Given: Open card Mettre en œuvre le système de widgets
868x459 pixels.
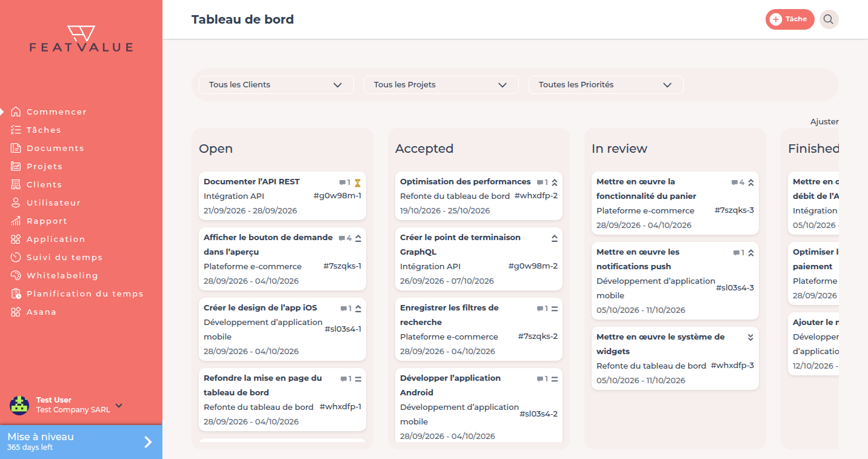Looking at the screenshot, I should coord(675,358).
